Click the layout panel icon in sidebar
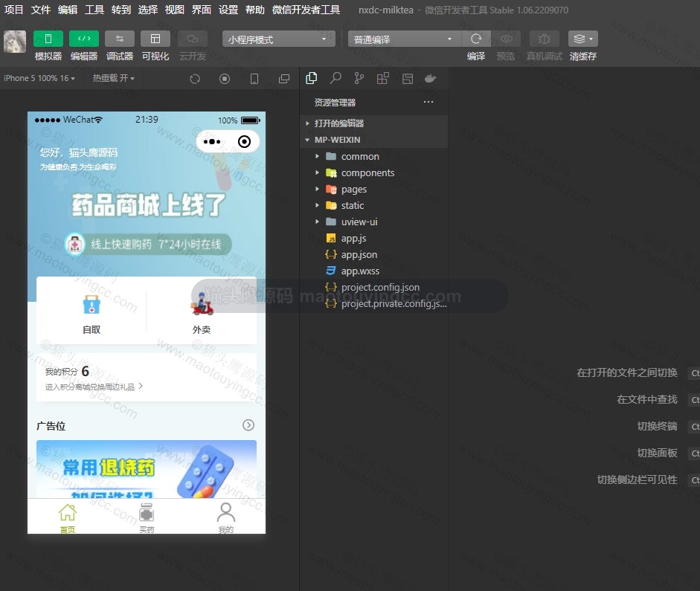The height and width of the screenshot is (591, 700). tap(407, 79)
